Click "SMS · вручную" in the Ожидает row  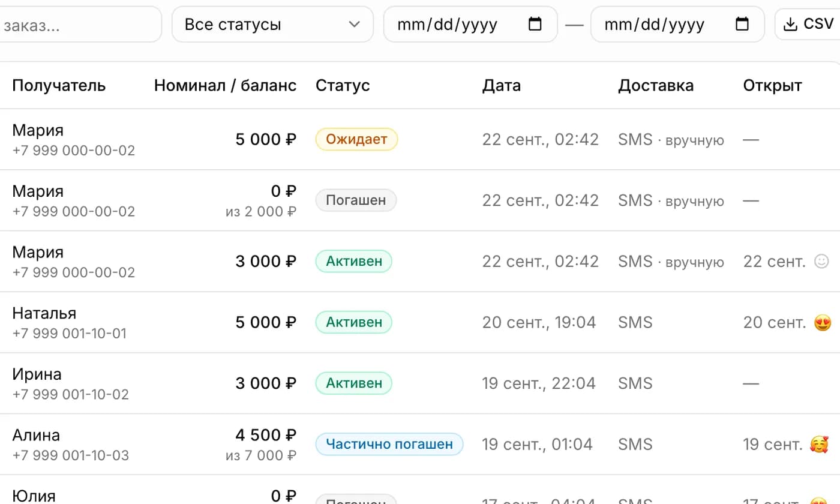pyautogui.click(x=671, y=140)
